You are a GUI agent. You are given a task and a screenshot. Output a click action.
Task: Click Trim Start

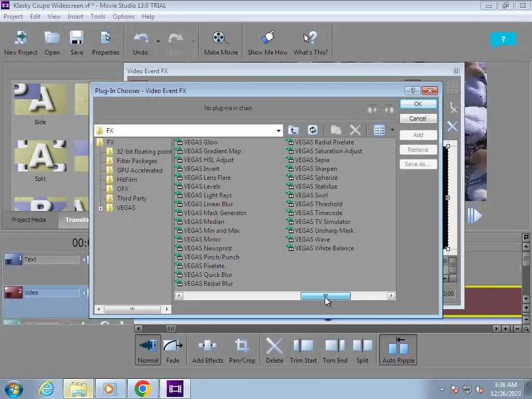[303, 350]
